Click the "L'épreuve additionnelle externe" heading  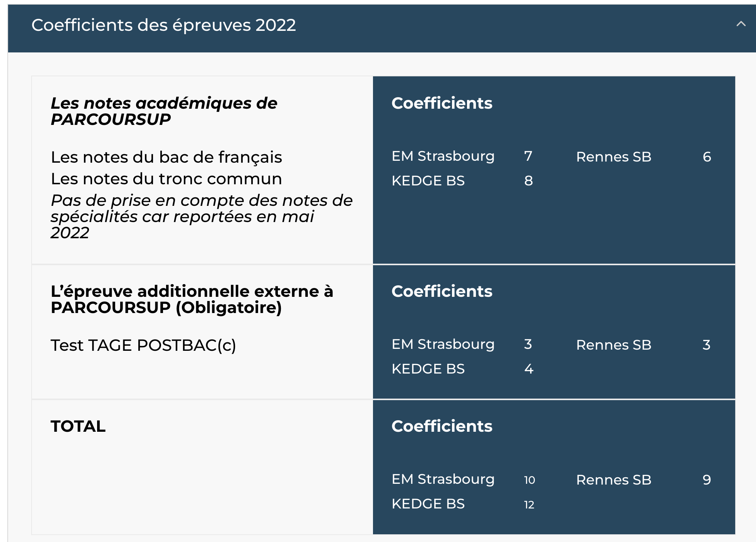(x=192, y=299)
